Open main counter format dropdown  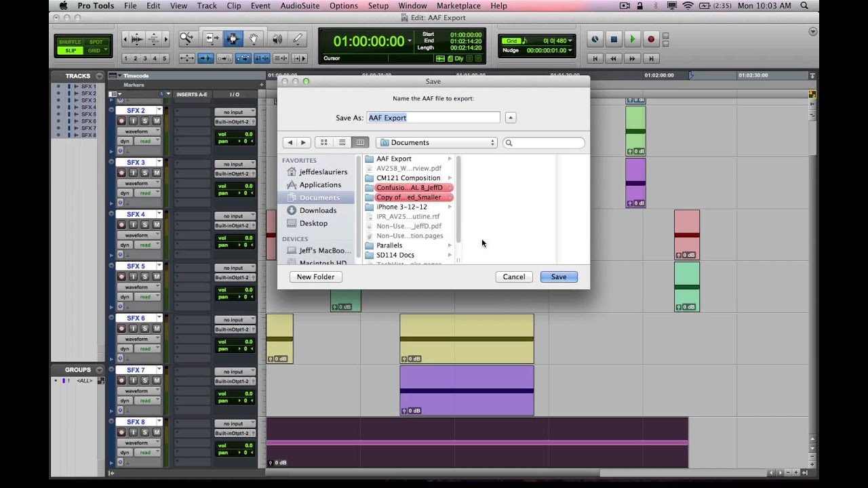(409, 41)
